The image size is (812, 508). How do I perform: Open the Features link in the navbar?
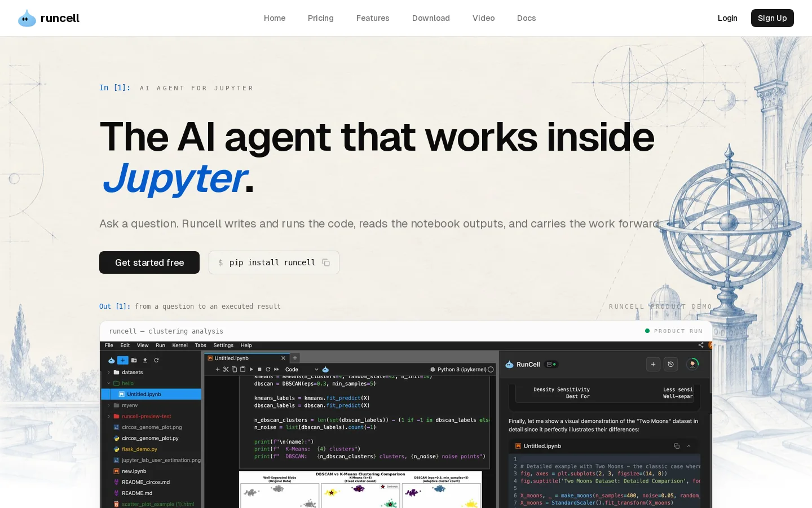373,18
